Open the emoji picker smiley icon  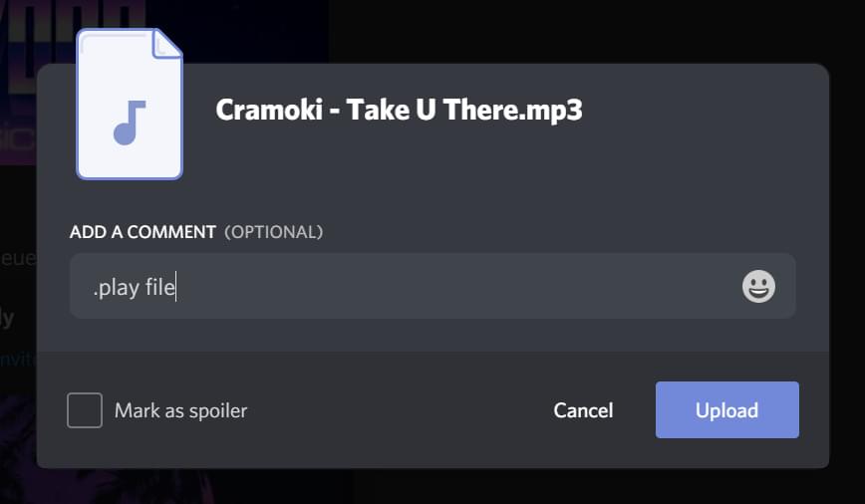(758, 286)
